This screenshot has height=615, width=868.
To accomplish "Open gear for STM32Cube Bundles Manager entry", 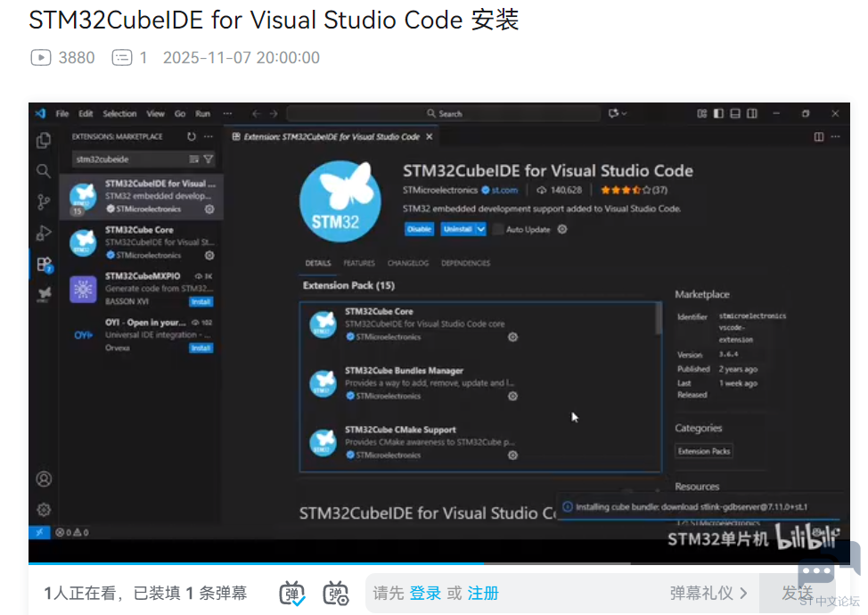I will (x=512, y=397).
